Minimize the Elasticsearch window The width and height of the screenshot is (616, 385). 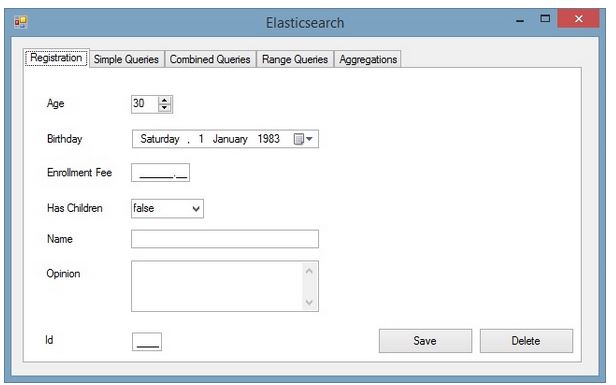520,20
